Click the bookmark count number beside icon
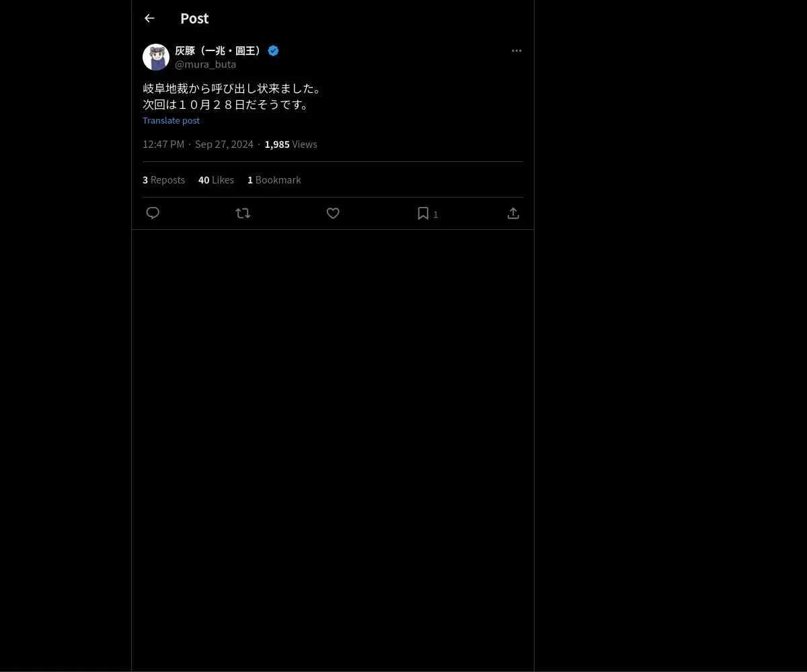The height and width of the screenshot is (672, 807). [x=436, y=214]
